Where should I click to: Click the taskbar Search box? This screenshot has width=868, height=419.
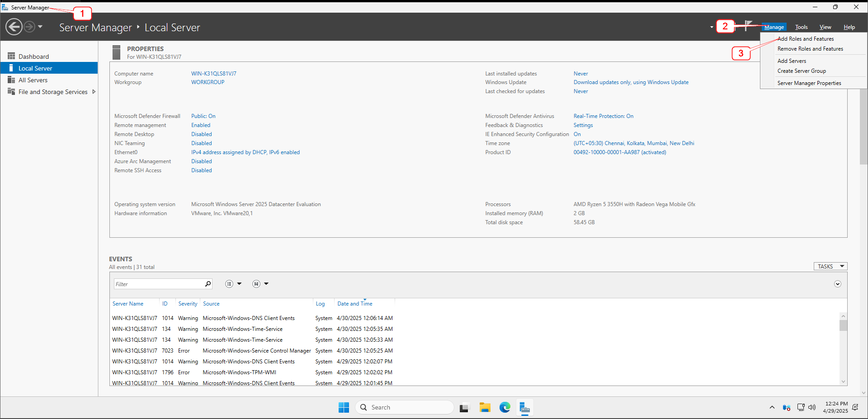[405, 407]
